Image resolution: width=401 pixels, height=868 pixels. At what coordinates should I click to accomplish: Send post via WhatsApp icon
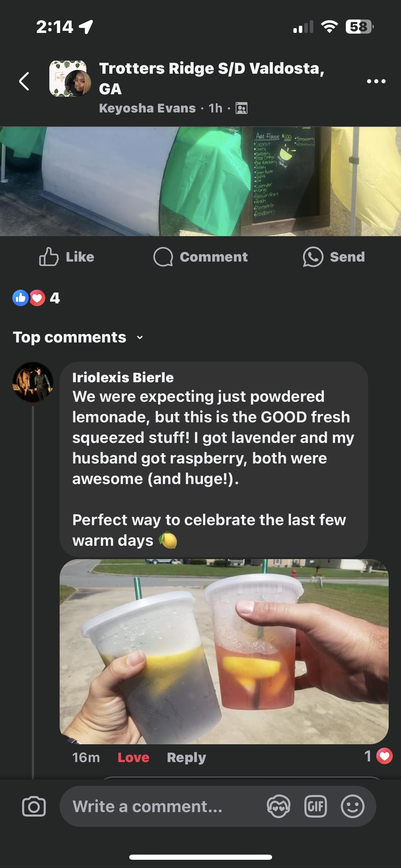[313, 257]
